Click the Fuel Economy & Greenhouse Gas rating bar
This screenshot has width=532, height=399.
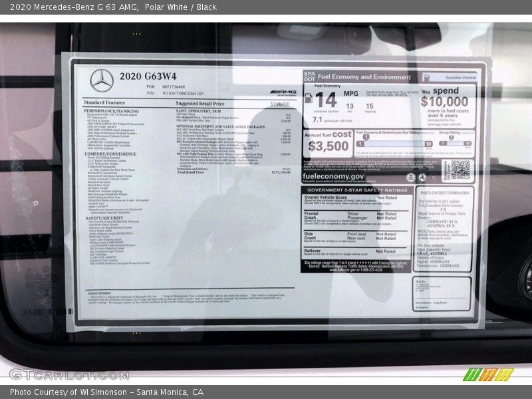(x=394, y=144)
